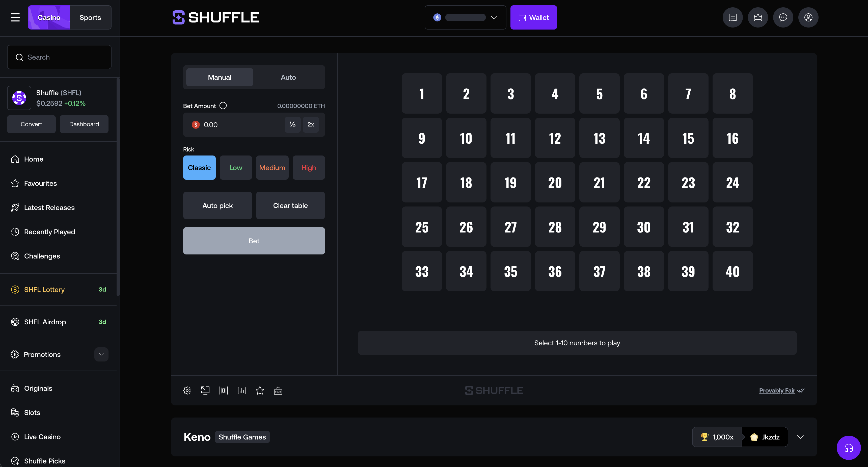Toggle Keno number 12
This screenshot has height=467, width=868.
point(555,138)
